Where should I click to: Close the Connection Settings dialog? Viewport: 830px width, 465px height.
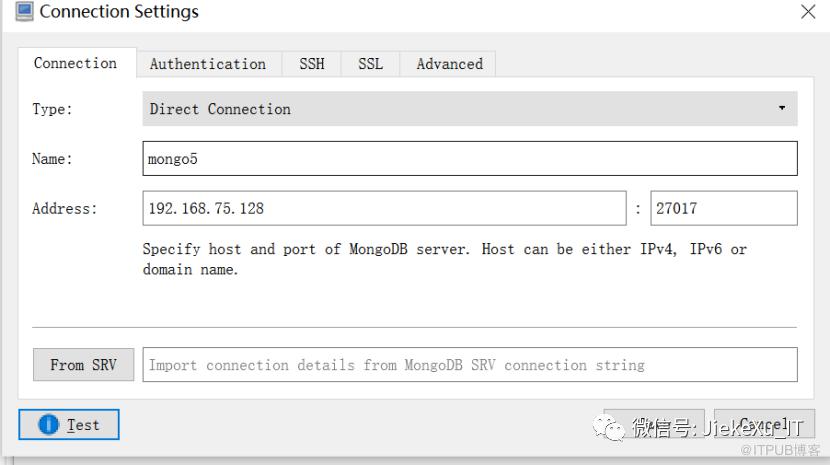[x=808, y=12]
